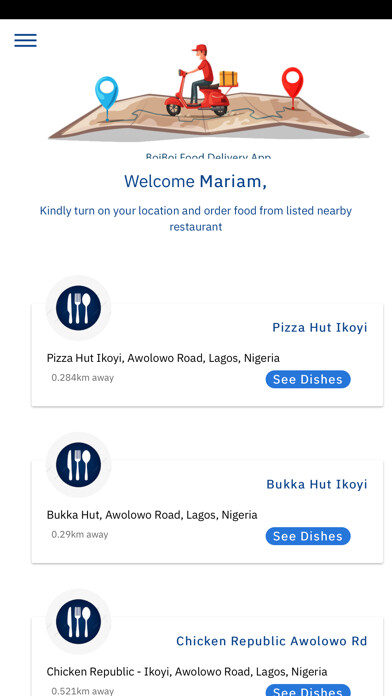Select the Bukka Hut Awolowo Road address
392x696 pixels.
pos(152,515)
